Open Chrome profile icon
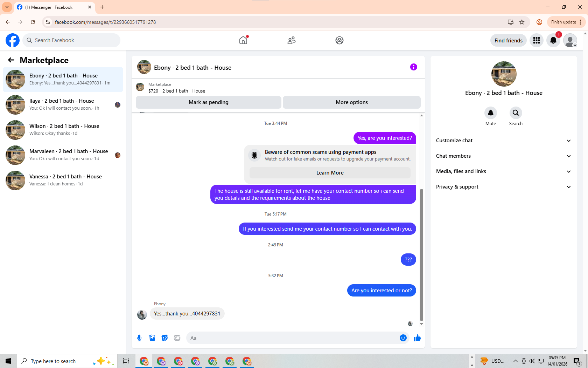This screenshot has width=588, height=368. point(539,22)
